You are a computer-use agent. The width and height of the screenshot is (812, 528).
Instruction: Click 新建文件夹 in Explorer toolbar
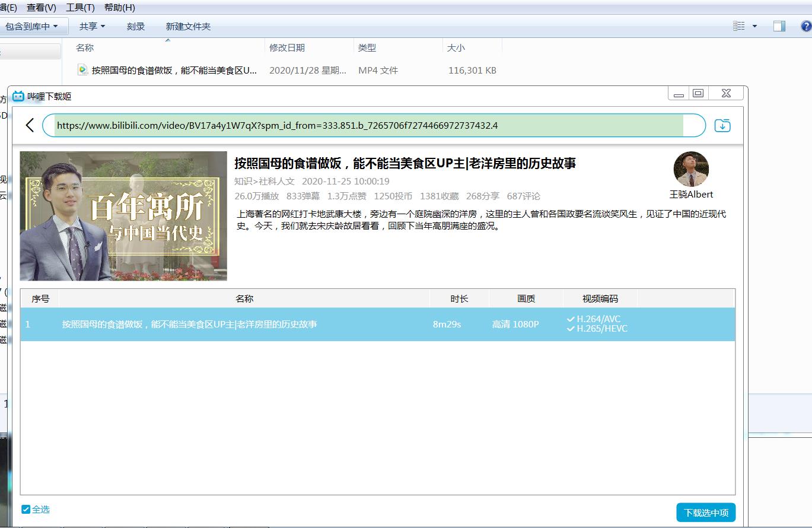(x=188, y=26)
